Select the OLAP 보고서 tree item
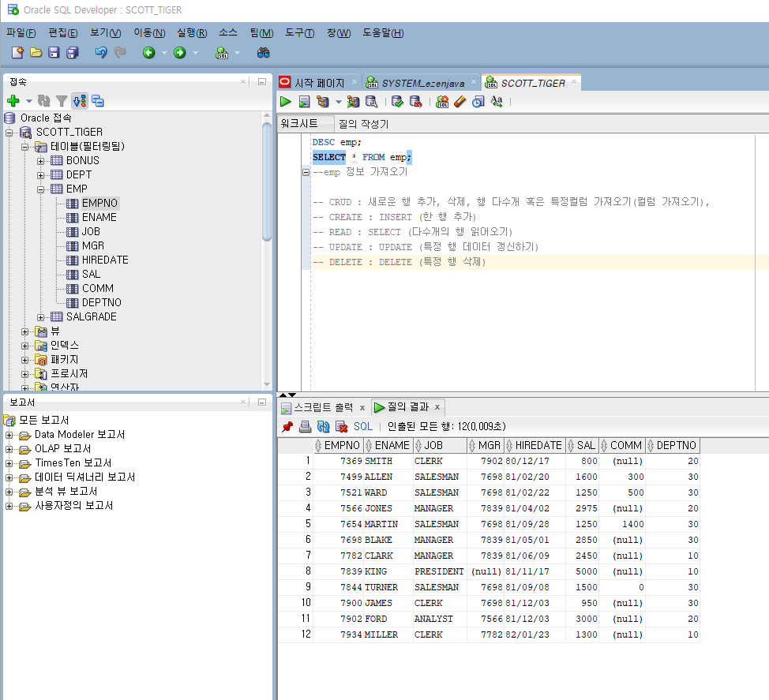 (x=62, y=448)
